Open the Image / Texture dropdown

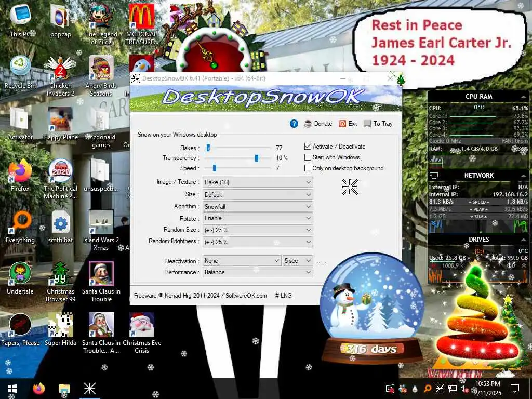[x=258, y=182]
